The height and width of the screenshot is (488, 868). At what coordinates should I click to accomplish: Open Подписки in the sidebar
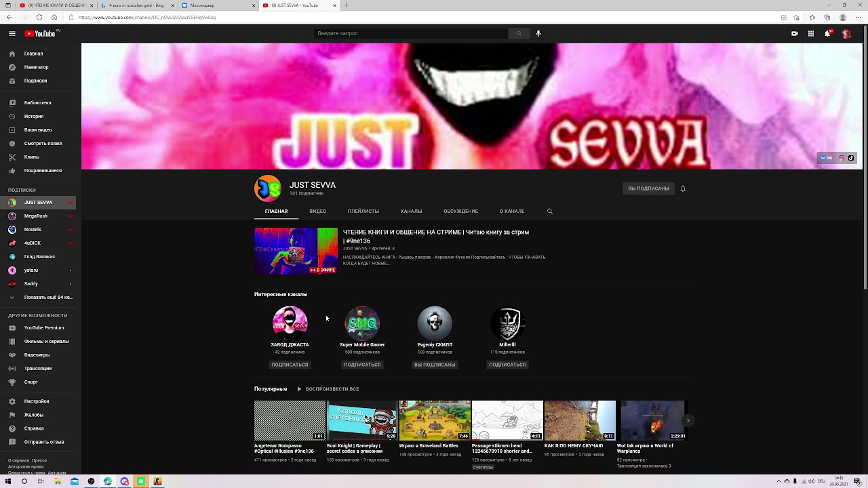tap(38, 81)
